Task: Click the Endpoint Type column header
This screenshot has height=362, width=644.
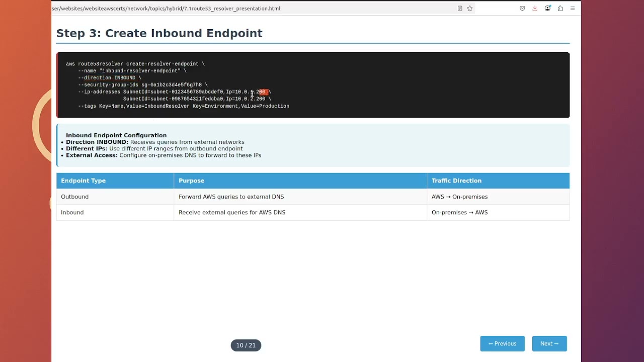Action: pos(115,180)
